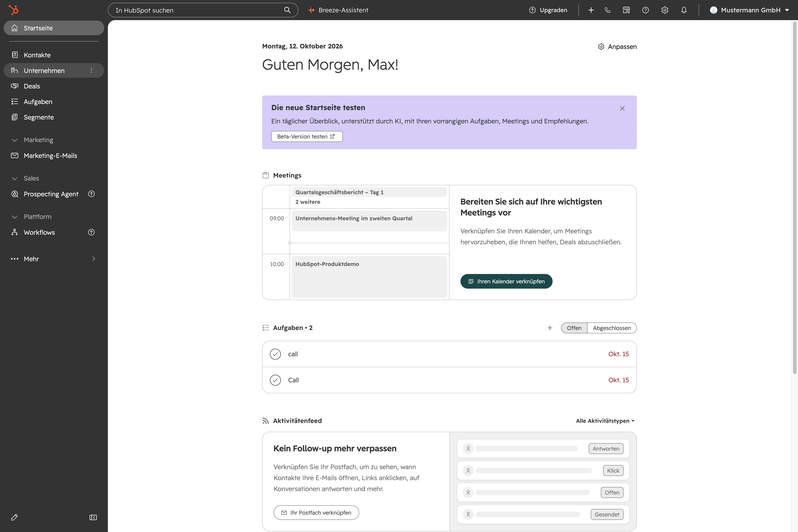
Task: Click Ihr Postfach verknüpfen
Action: [x=316, y=512]
